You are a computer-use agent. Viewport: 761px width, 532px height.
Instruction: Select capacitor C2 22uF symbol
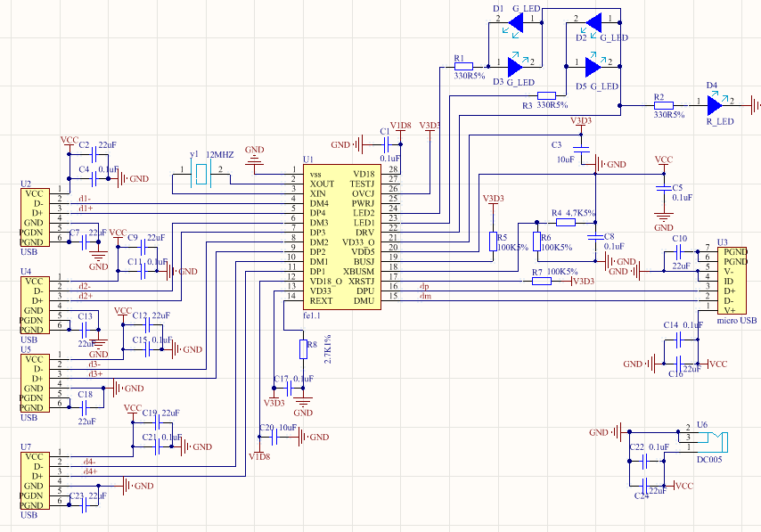tap(94, 154)
